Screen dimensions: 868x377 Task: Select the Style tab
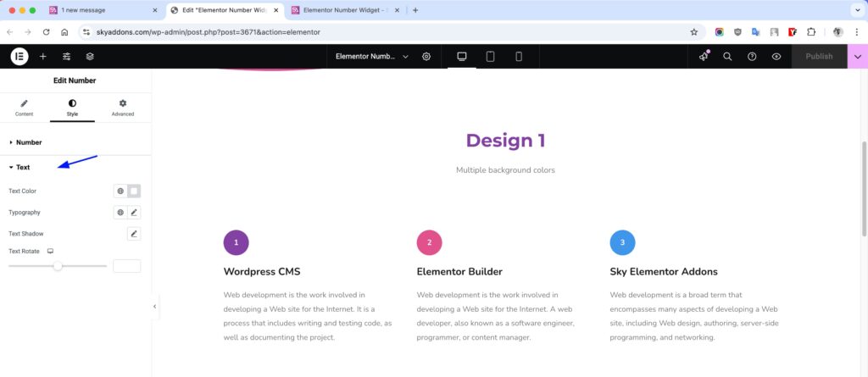[73, 108]
